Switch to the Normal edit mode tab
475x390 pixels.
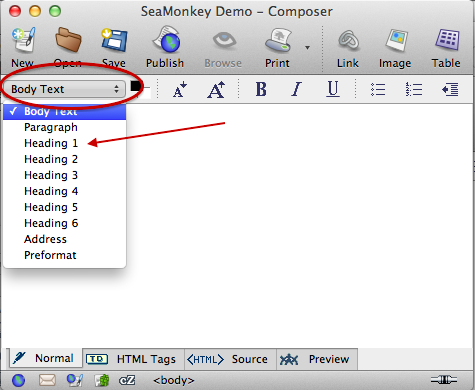click(x=45, y=358)
